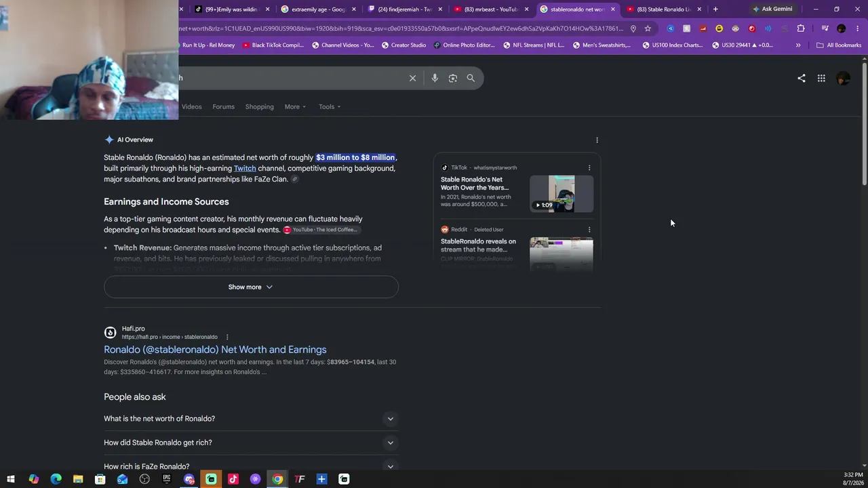Open Microsoft Store from the taskbar
This screenshot has width=868, height=488.
[100, 479]
